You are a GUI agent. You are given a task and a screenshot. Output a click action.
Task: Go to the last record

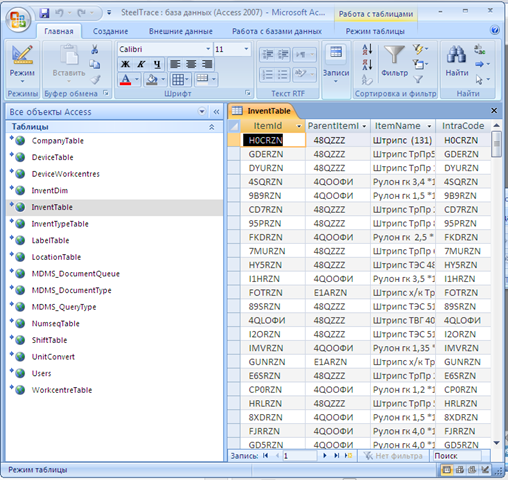(337, 455)
